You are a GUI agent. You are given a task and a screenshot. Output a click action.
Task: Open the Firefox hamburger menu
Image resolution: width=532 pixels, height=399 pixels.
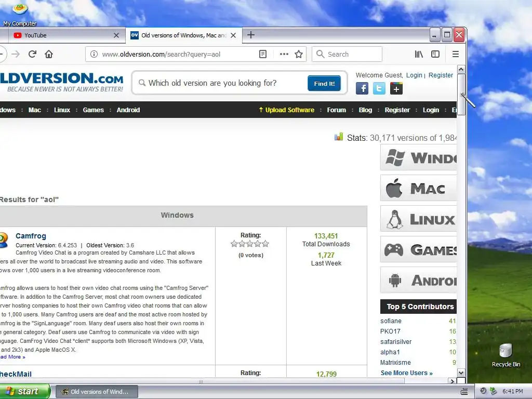point(456,54)
